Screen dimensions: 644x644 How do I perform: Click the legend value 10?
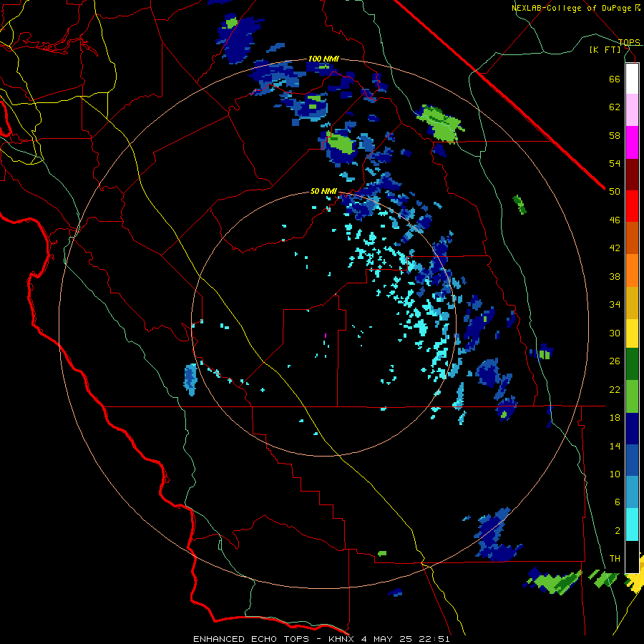pos(615,474)
